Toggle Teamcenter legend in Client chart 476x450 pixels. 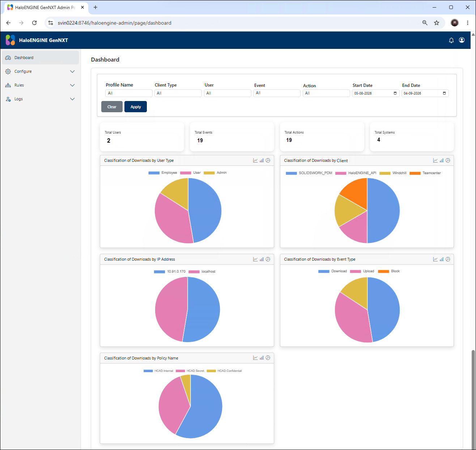[425, 173]
